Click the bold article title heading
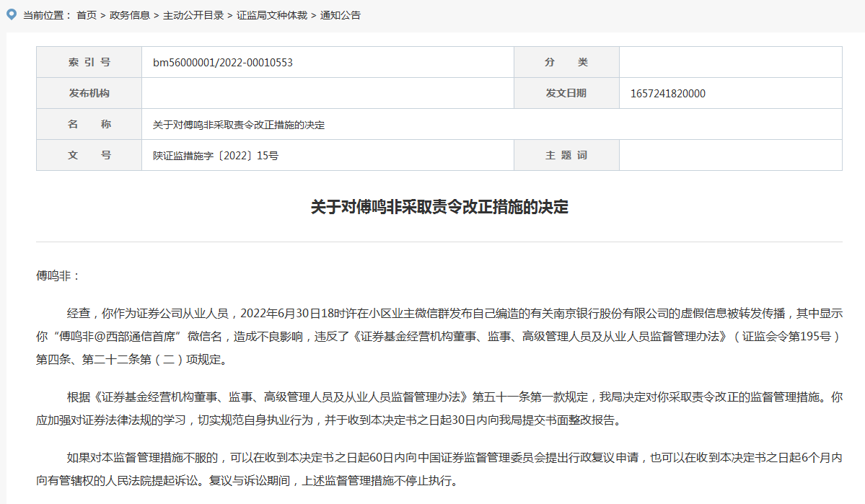The width and height of the screenshot is (865, 504). click(x=439, y=208)
